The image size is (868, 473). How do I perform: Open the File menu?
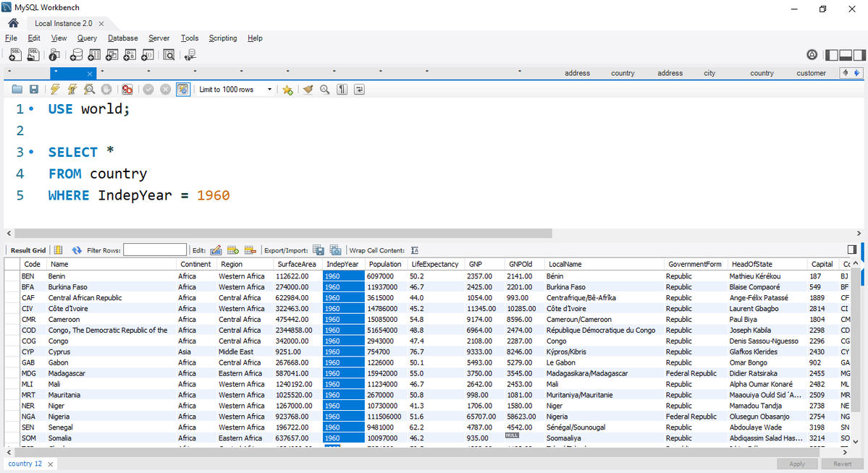tap(11, 38)
